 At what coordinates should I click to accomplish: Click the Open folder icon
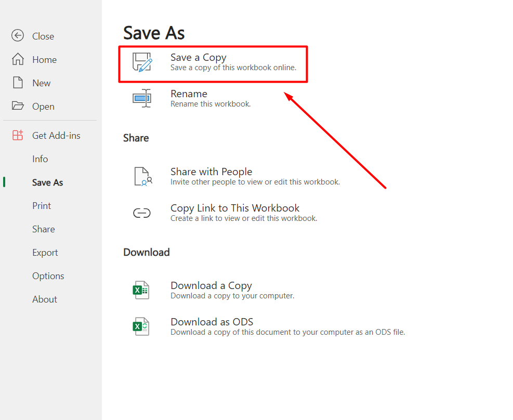click(x=18, y=106)
